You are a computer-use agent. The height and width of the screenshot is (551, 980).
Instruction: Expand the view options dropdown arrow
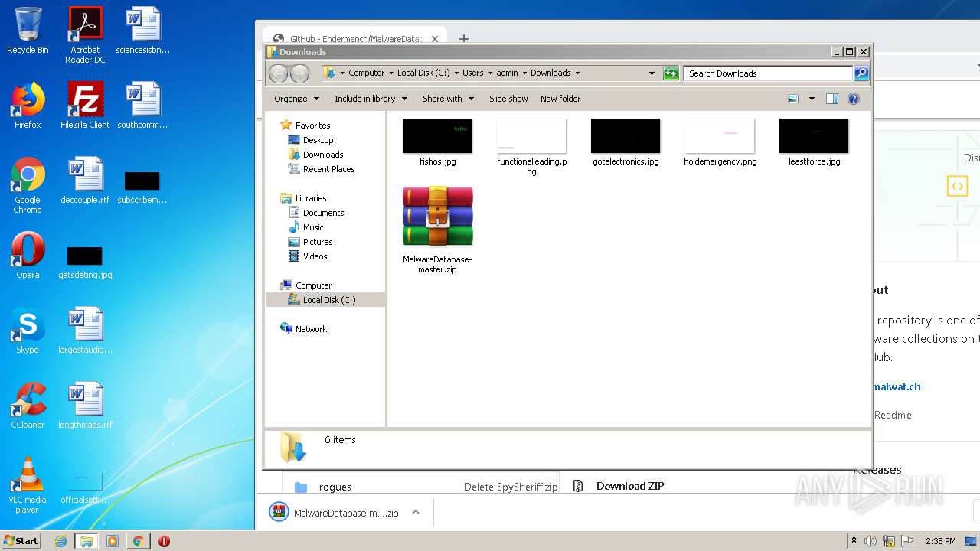[x=812, y=99]
